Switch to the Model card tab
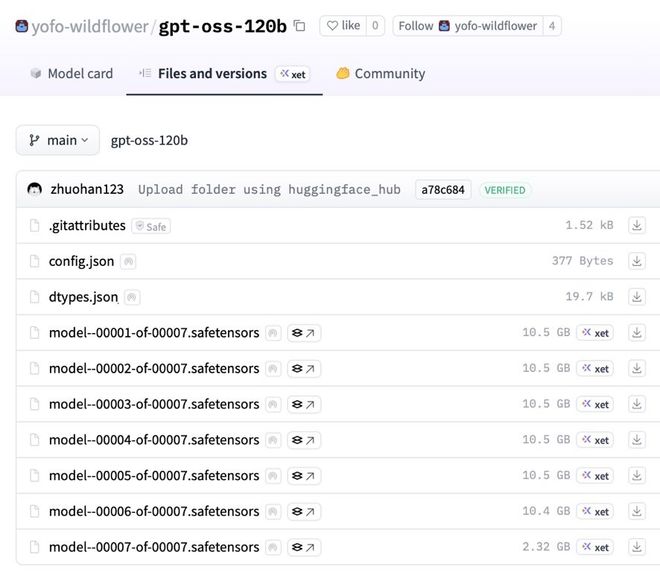 coord(72,74)
